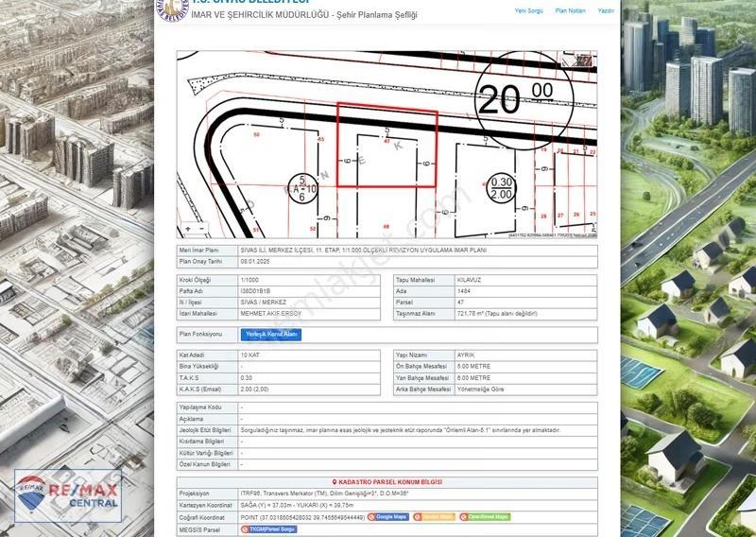Open location in OpenStreet Maps
This screenshot has height=537, width=756.
[x=485, y=517]
